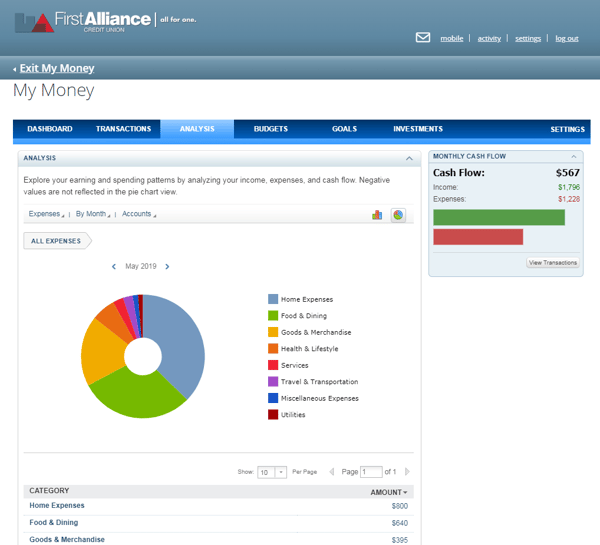Click the $1,228 expenses value
The image size is (600, 545).
coord(569,199)
